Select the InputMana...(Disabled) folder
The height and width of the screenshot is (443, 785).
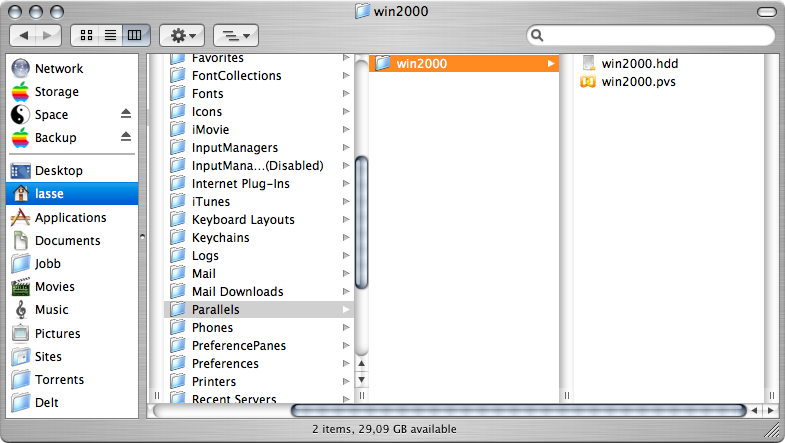coord(259,166)
